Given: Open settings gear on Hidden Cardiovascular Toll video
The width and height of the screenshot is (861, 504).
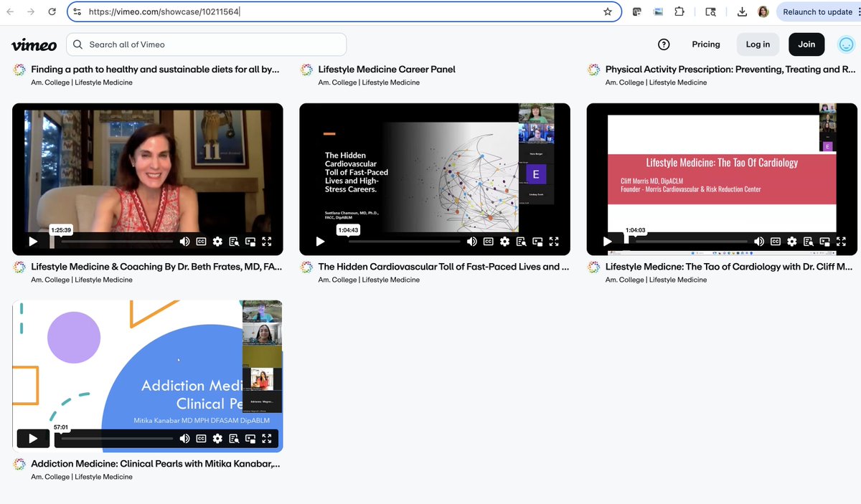Looking at the screenshot, I should pyautogui.click(x=504, y=242).
